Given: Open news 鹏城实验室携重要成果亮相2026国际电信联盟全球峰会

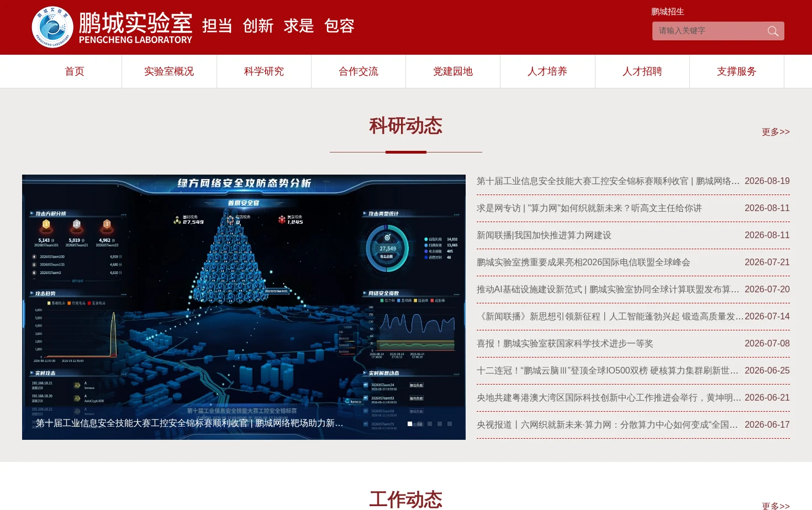Looking at the screenshot, I should (583, 262).
